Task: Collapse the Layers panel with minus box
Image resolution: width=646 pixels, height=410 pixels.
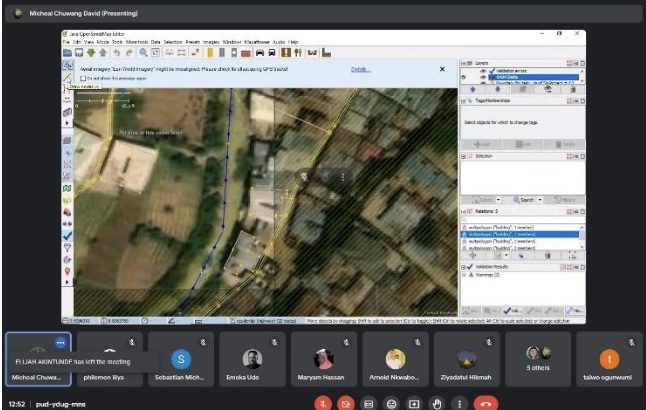Action: (463, 63)
